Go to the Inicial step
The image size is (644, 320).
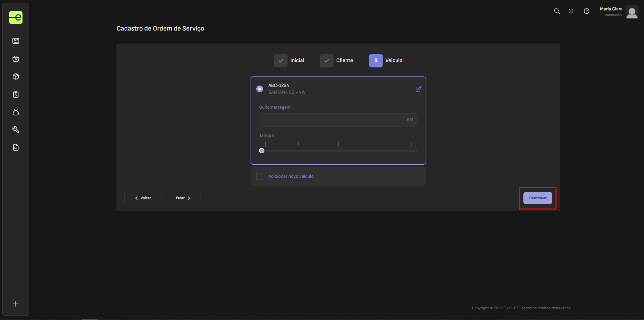tap(281, 61)
